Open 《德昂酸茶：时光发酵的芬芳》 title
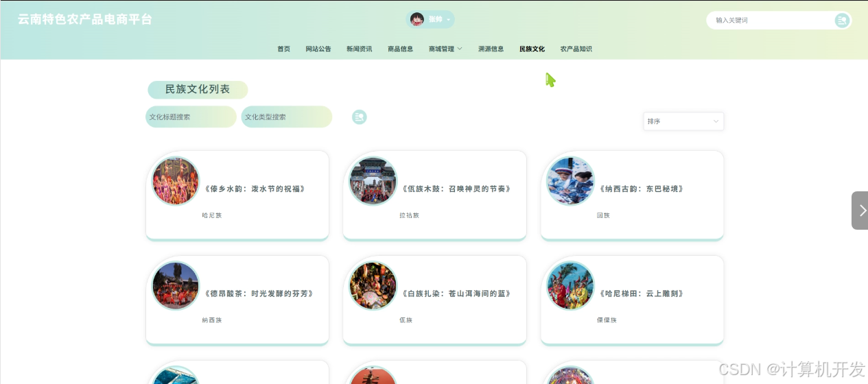 [x=259, y=293]
